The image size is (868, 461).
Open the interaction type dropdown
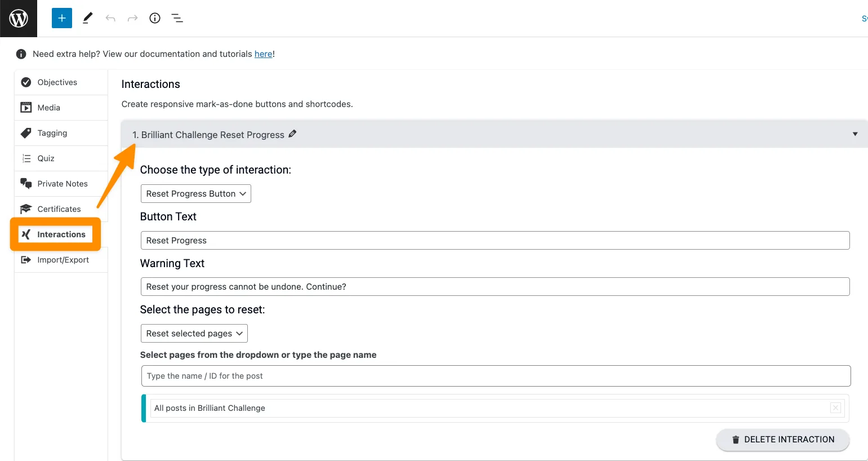(x=195, y=194)
